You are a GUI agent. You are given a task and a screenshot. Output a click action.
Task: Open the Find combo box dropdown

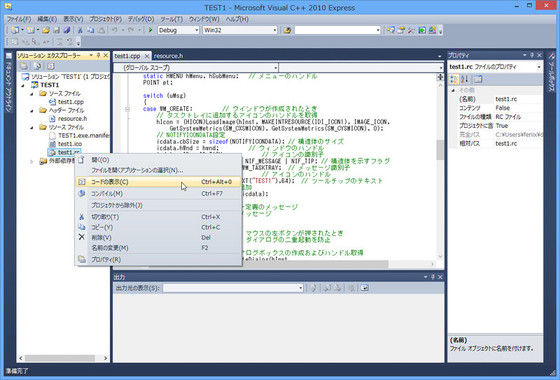[x=378, y=30]
